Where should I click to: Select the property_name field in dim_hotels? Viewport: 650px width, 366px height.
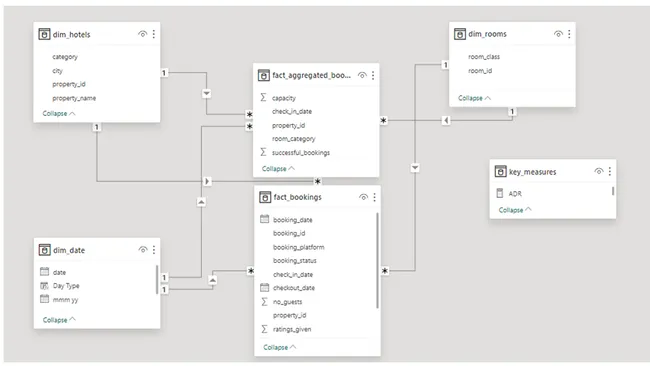(x=74, y=98)
